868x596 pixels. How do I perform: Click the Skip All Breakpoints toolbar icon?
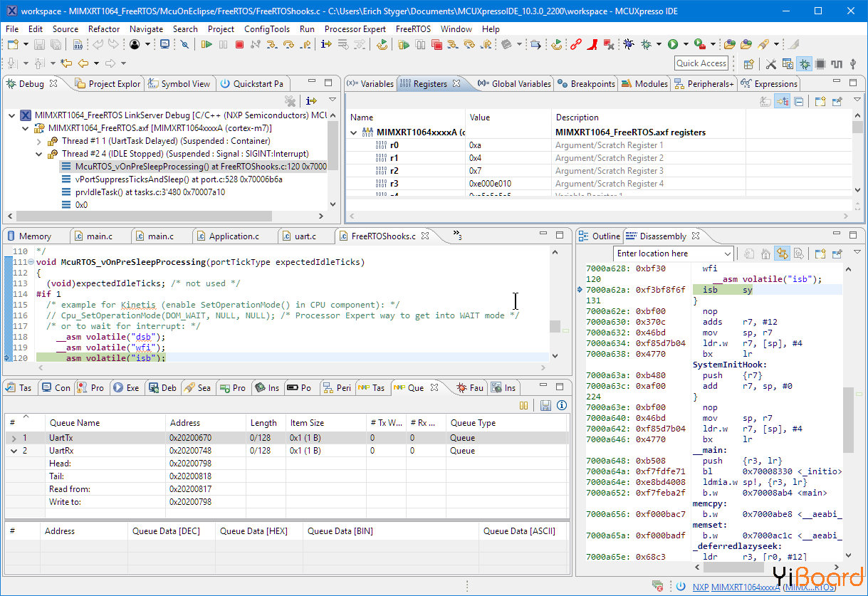tap(184, 44)
